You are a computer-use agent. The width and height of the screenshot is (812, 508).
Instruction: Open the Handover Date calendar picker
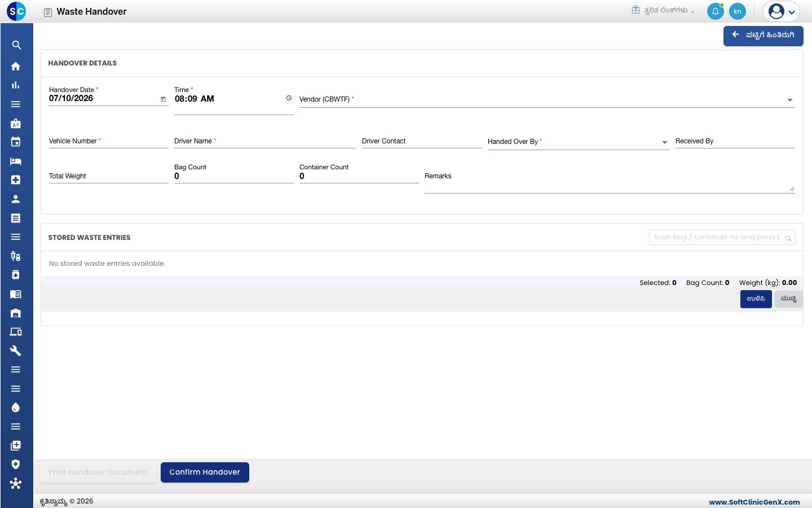[164, 99]
